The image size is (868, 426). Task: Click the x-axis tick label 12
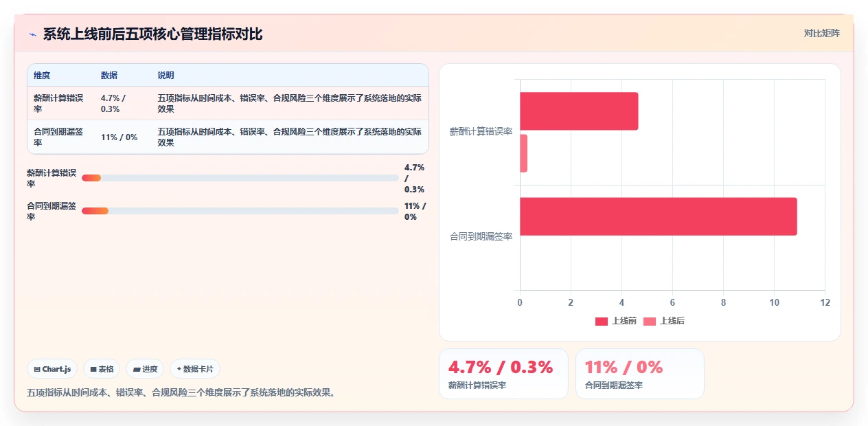pos(825,302)
